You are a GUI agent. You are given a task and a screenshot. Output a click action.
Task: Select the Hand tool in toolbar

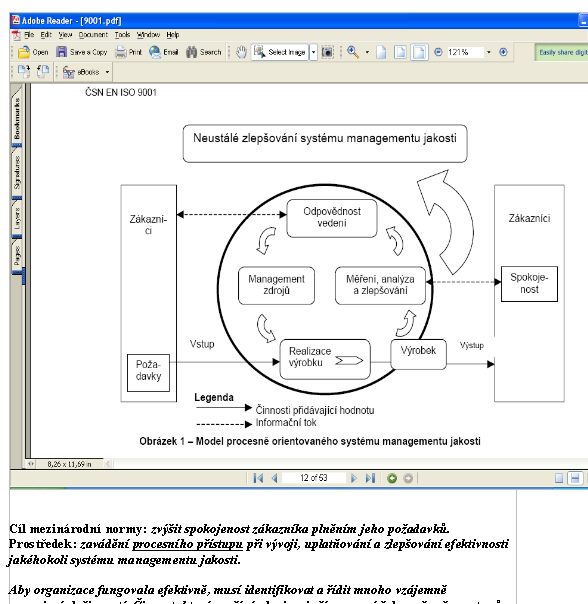pos(242,52)
